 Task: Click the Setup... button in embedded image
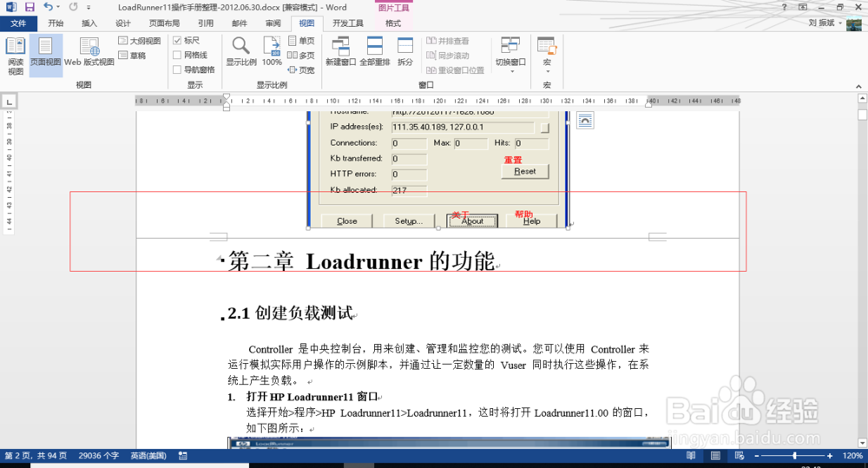[x=409, y=221]
